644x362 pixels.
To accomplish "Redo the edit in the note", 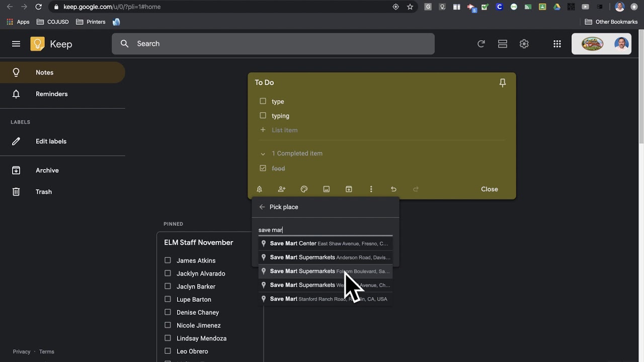I will (416, 189).
